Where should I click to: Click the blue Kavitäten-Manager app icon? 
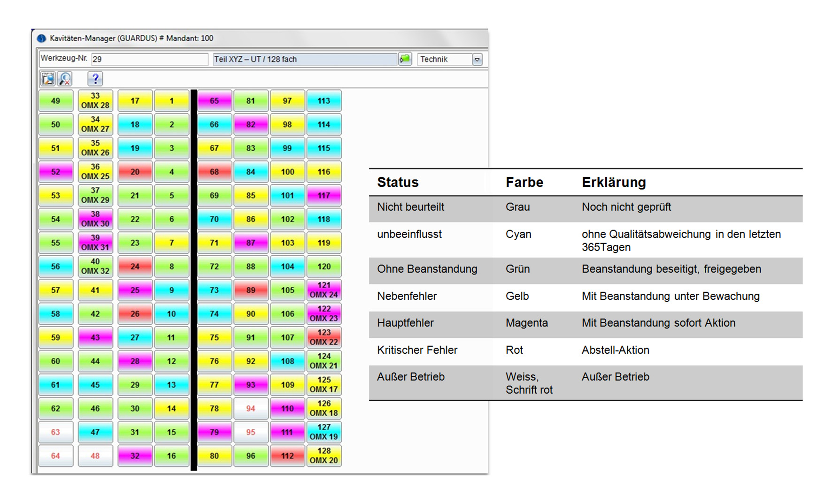[41, 38]
